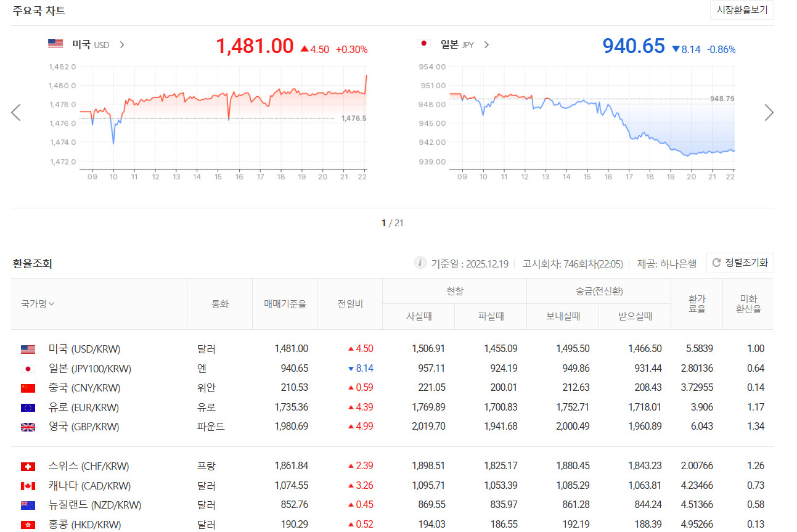Reset sorting with 정렬초기화 button

point(740,263)
